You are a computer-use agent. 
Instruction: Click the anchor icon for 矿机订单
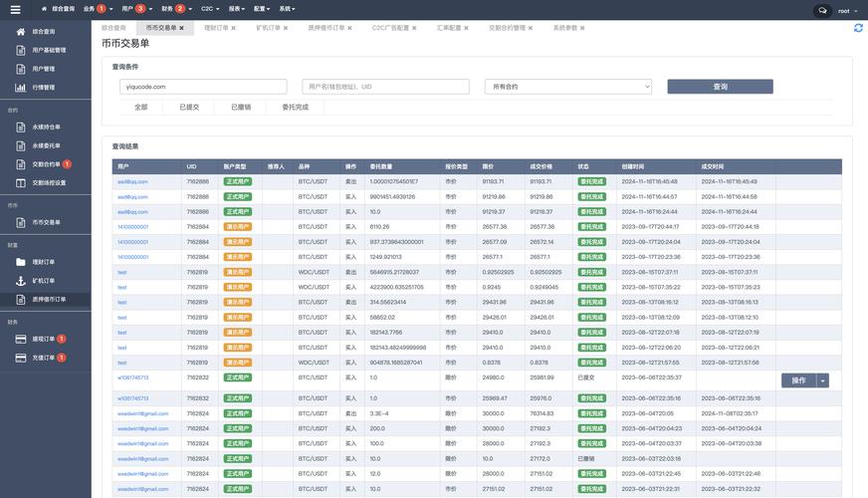click(x=21, y=281)
